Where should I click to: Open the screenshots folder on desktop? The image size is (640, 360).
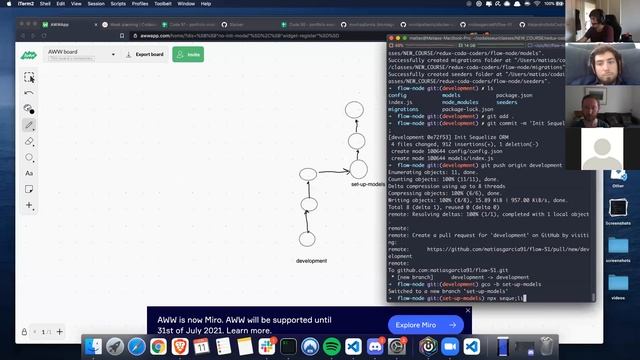(618, 248)
